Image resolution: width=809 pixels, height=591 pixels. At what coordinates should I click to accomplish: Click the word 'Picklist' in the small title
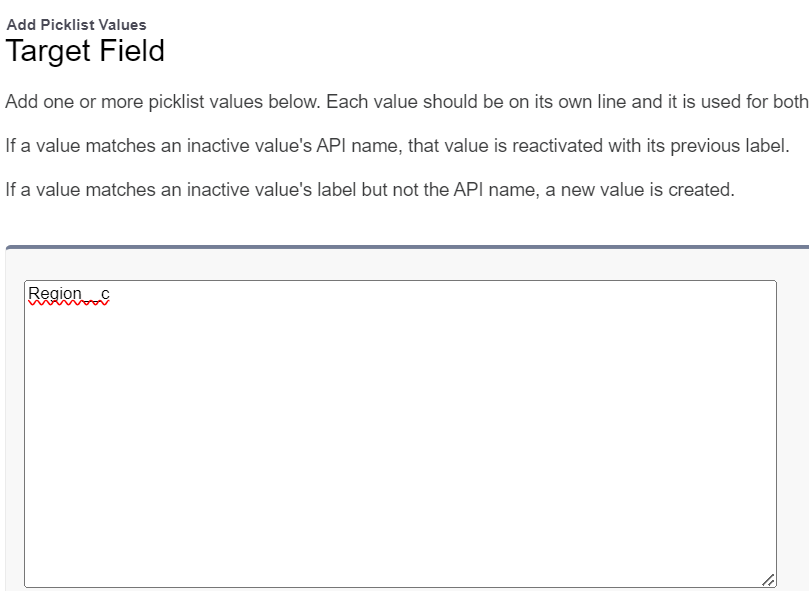tap(65, 24)
